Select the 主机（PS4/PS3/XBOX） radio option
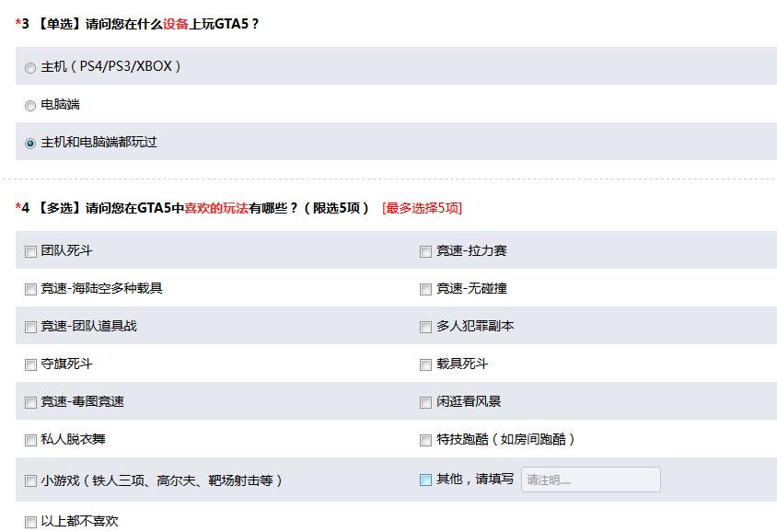Screen dimensions: 777x532 tap(30, 66)
